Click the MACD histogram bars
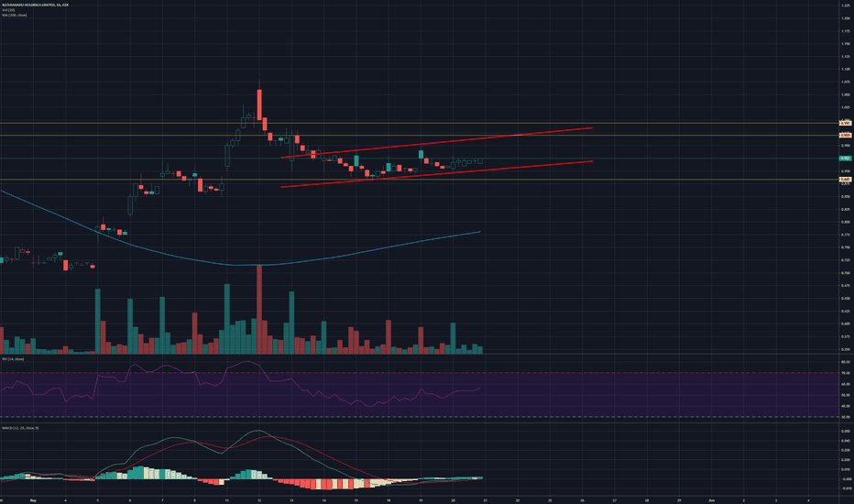 coord(240,477)
